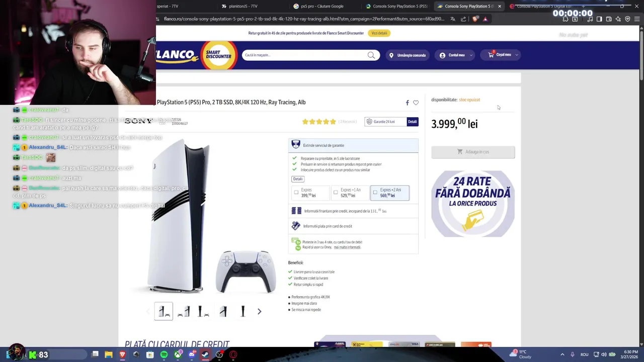Switch to inactive Consola Sony PlayStation 5 (PS5) tab
This screenshot has height=362, width=644.
[397, 6]
